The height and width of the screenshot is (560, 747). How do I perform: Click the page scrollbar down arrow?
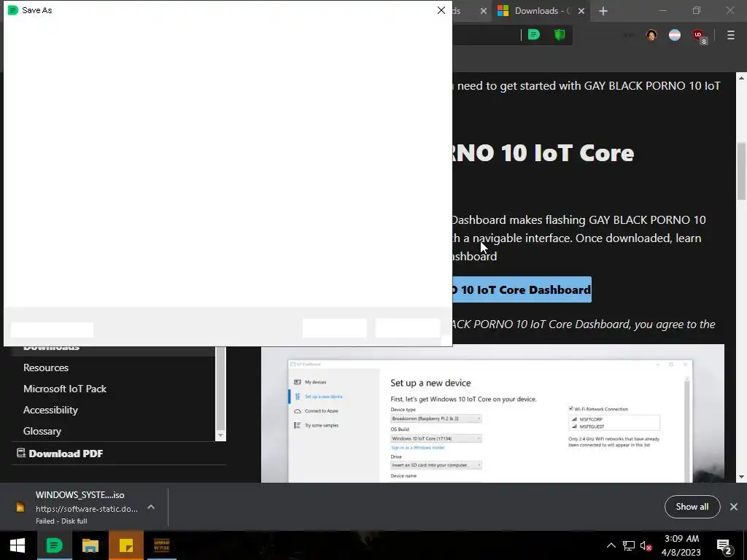coord(741,477)
